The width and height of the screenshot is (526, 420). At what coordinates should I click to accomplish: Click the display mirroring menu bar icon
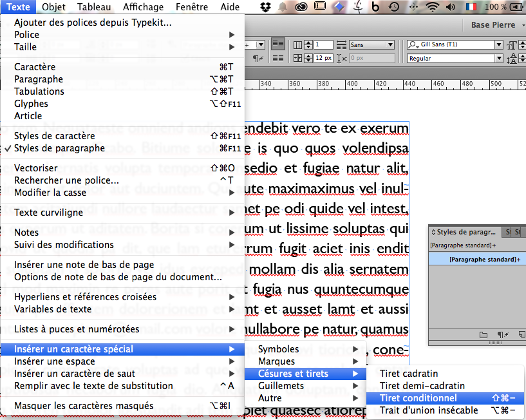pos(320,6)
